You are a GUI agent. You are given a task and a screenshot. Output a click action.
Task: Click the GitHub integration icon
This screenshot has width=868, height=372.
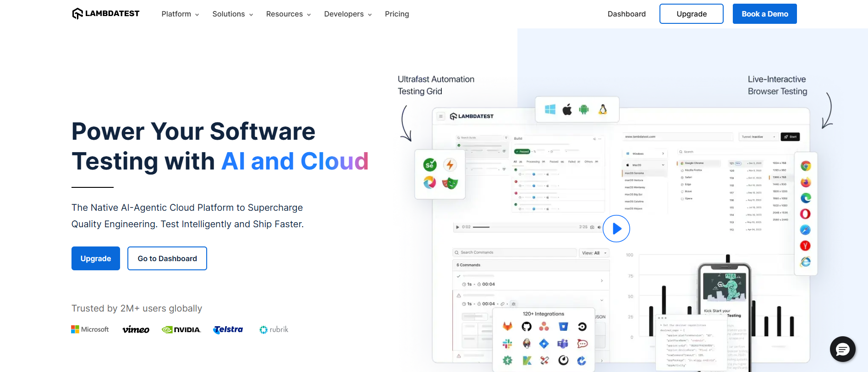pos(527,327)
